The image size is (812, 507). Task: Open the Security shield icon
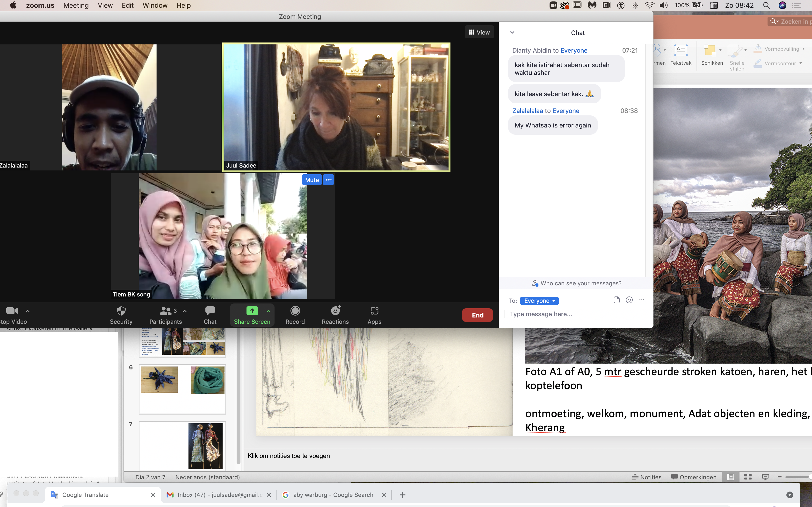(x=121, y=311)
